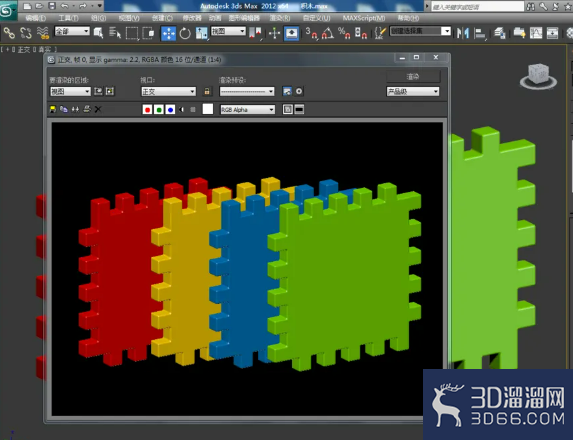Toggle the Lock to Viewport padlock
The width and height of the screenshot is (573, 440).
coord(207,91)
